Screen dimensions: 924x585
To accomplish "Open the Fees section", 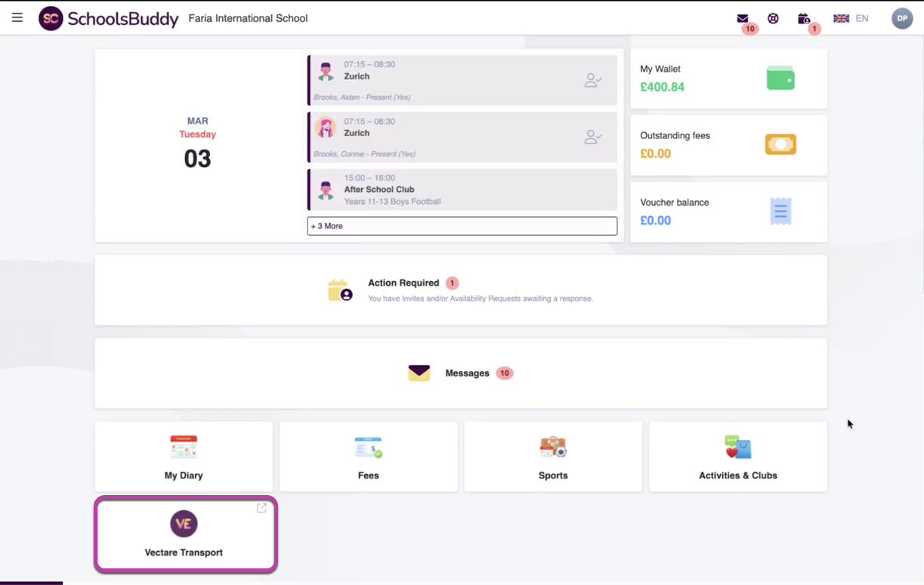I will (368, 457).
